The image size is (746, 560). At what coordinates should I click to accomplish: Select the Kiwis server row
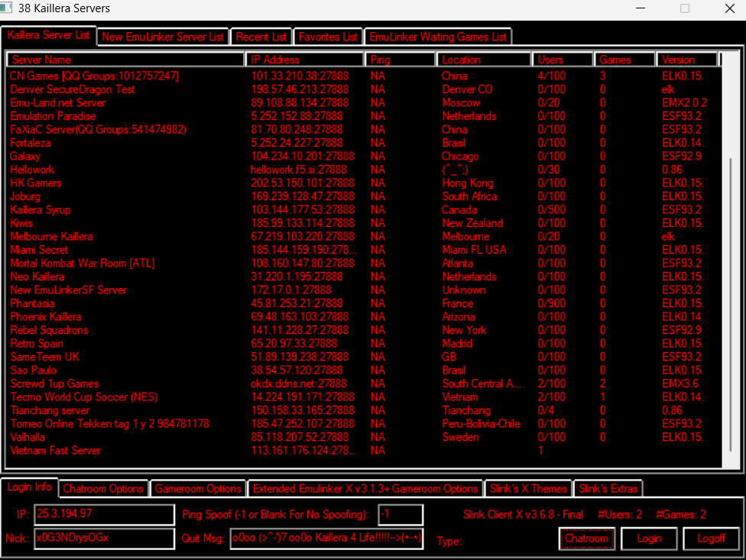(364, 223)
